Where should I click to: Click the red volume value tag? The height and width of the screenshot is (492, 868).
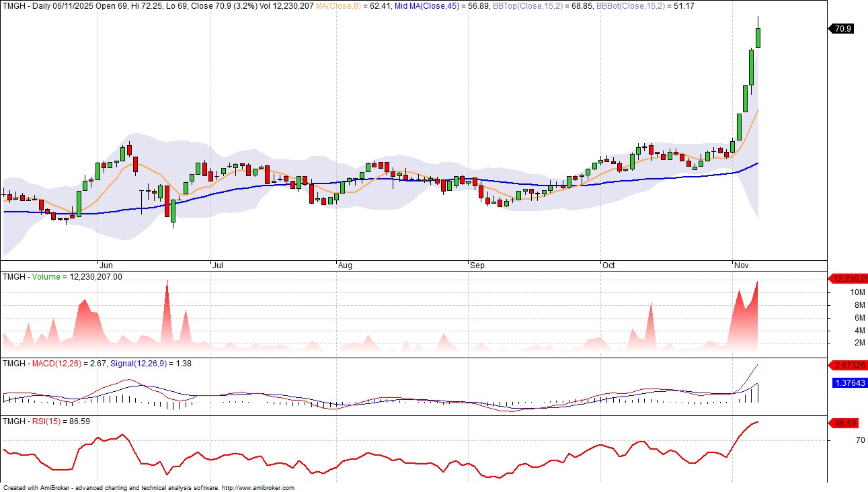(849, 279)
